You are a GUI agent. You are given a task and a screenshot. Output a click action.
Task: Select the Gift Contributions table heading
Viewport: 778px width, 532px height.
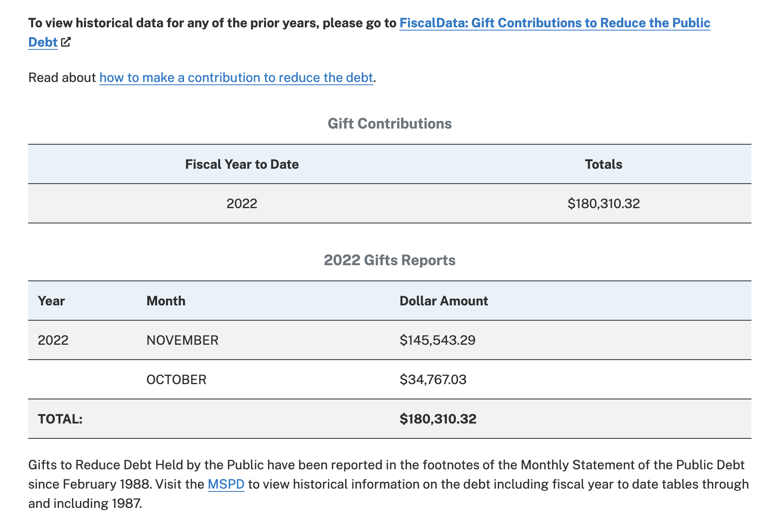389,123
